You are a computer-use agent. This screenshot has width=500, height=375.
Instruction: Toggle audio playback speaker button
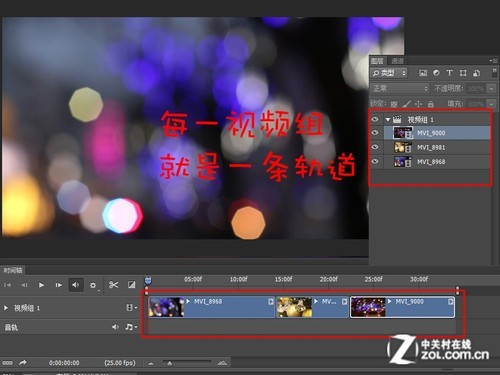(x=76, y=285)
